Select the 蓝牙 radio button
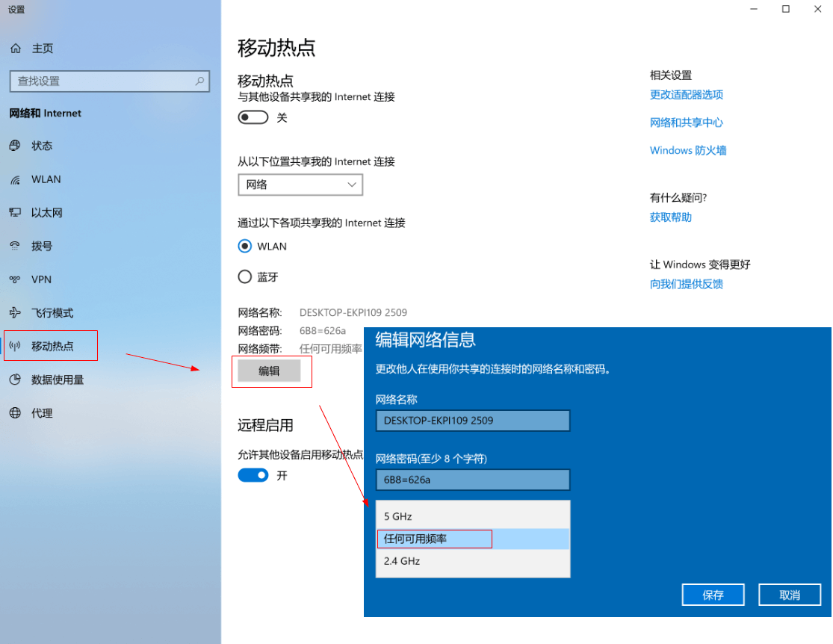 click(244, 276)
